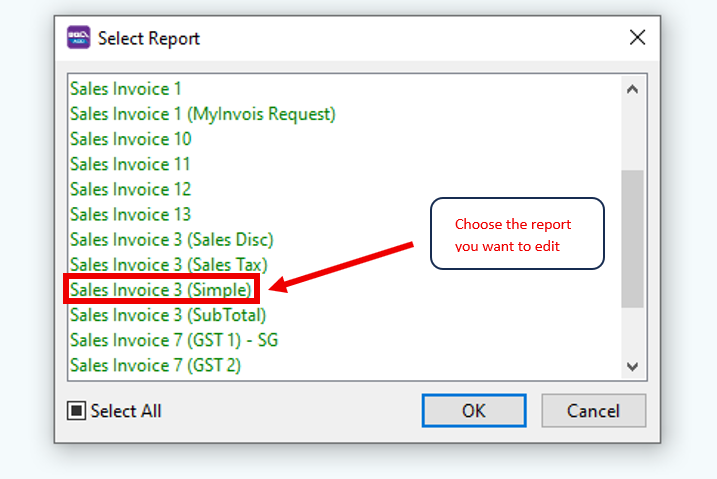
Task: Toggle the Select All checkbox
Action: click(x=76, y=411)
